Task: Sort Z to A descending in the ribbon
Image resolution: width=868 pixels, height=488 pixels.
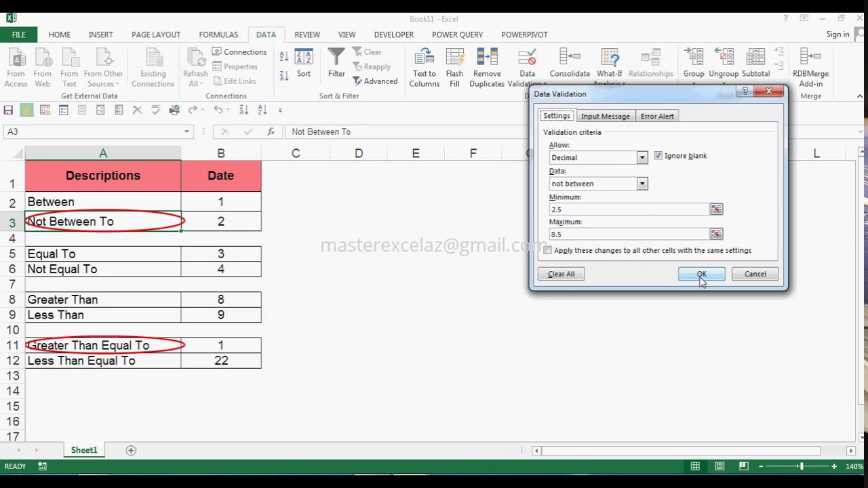Action: 283,75
